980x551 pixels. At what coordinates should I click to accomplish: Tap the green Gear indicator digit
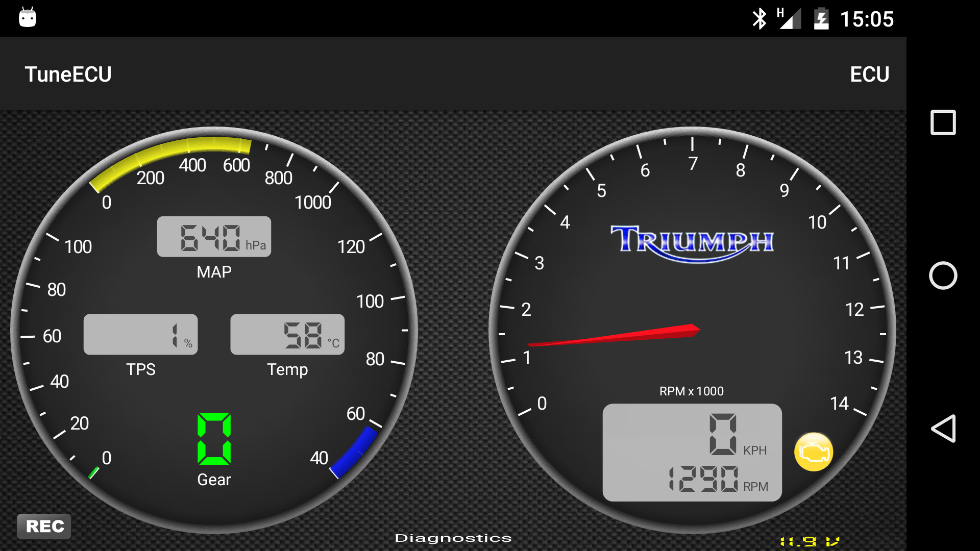214,439
